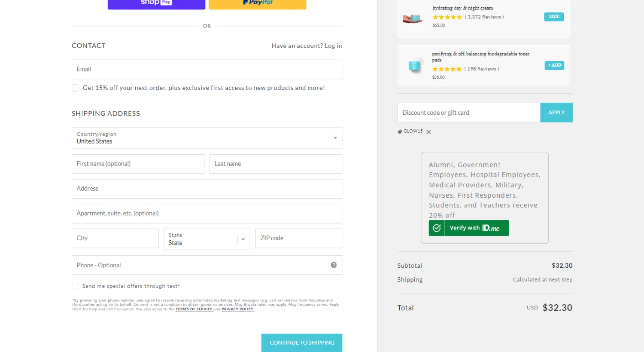
Task: Click the phone help question mark icon
Action: [x=334, y=265]
